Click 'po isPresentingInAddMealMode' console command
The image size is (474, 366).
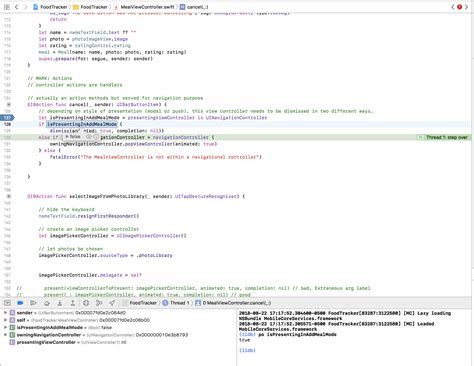coord(297,334)
